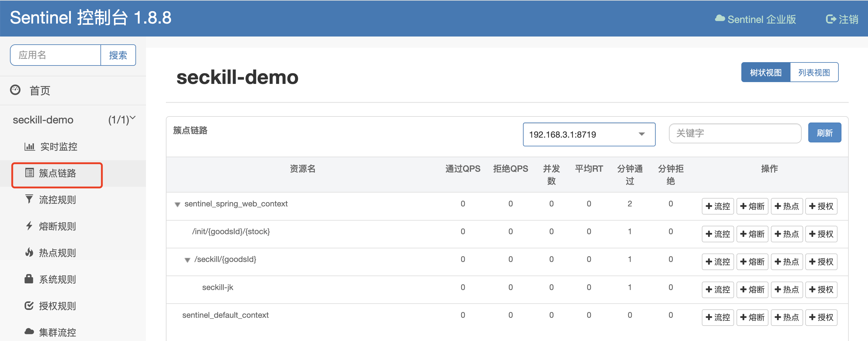The width and height of the screenshot is (868, 341).
Task: Switch to 树状视图 tree view
Action: [x=765, y=72]
